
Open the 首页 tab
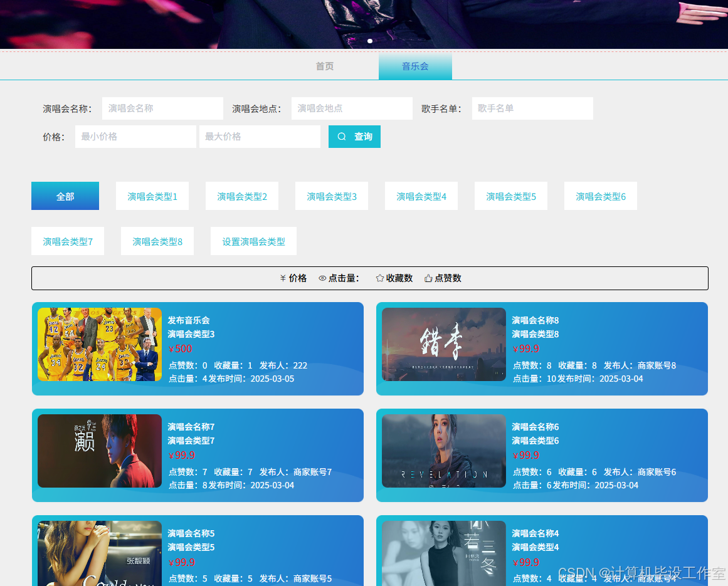point(325,66)
